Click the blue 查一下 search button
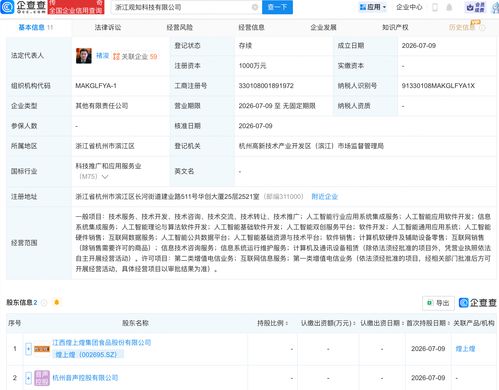 277,7
